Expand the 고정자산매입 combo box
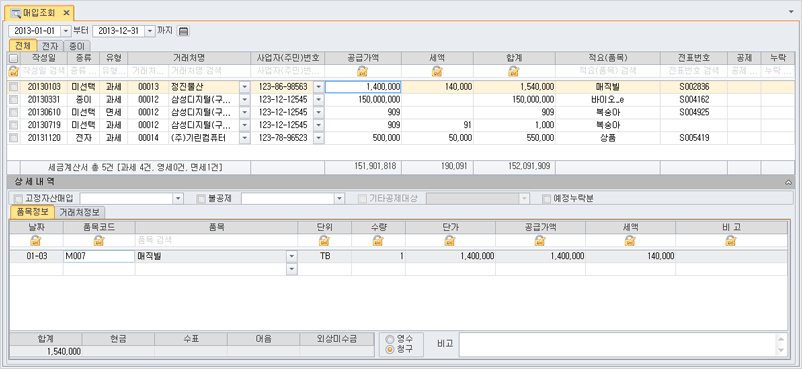Screen dimensions: 802x369 (178, 198)
